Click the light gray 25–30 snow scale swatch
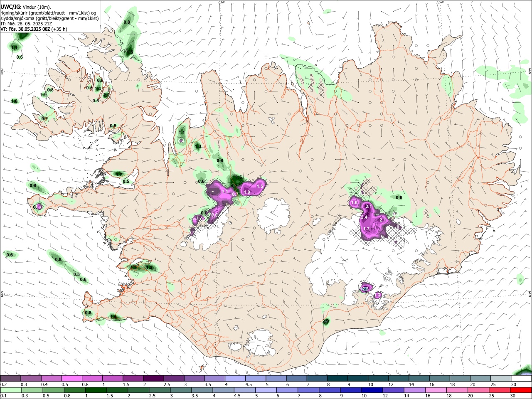Viewport: 532px width, 399px height. 501,379
